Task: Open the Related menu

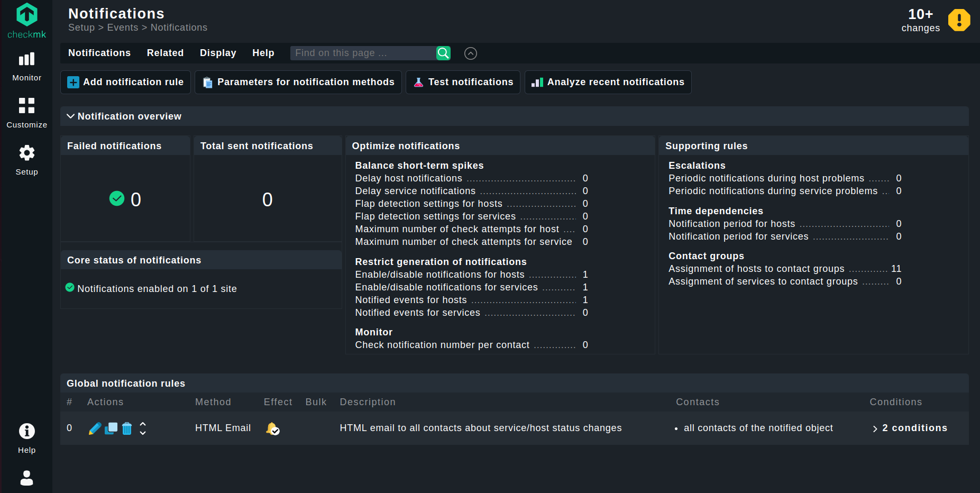Action: click(x=165, y=53)
